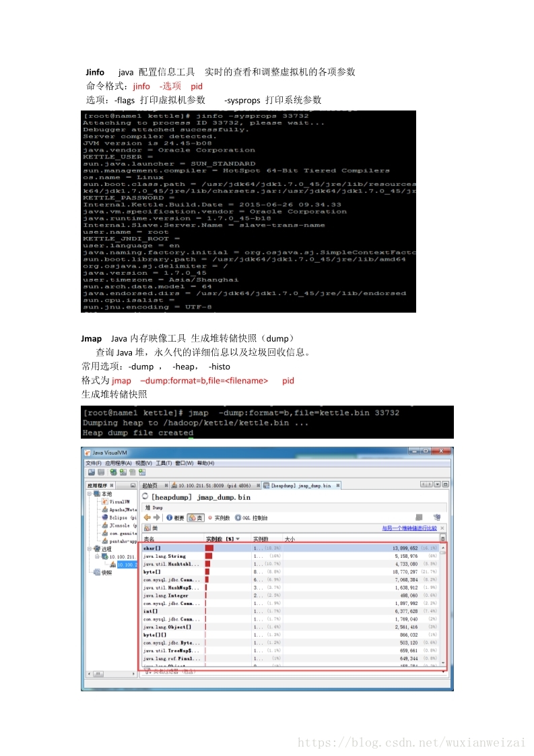Select the pentaho-app application entry
The width and height of the screenshot is (534, 756).
click(119, 541)
